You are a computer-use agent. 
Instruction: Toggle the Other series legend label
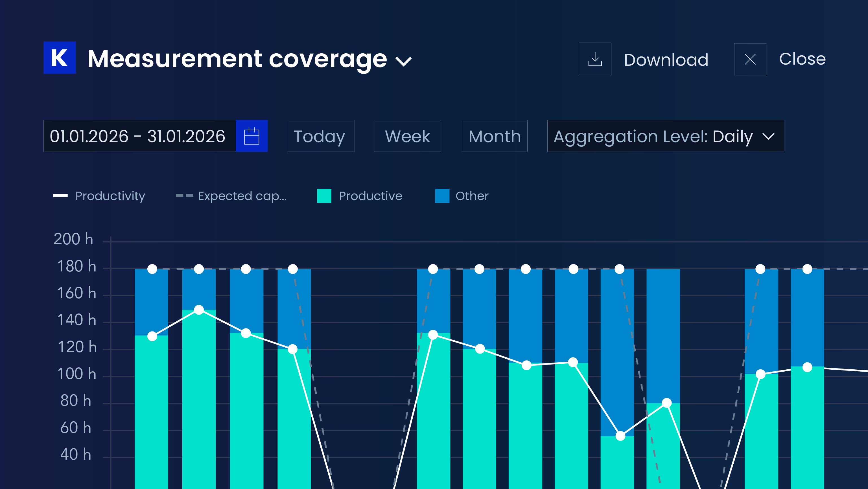click(472, 196)
